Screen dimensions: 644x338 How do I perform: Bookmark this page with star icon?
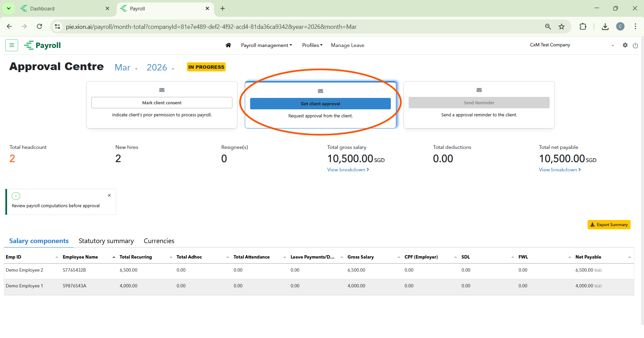[561, 27]
